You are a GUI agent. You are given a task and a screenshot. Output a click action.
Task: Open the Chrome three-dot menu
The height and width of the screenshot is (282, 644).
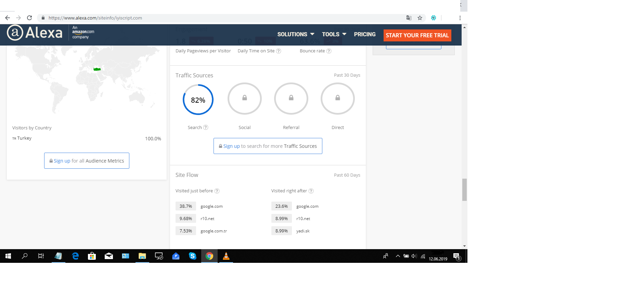460,18
